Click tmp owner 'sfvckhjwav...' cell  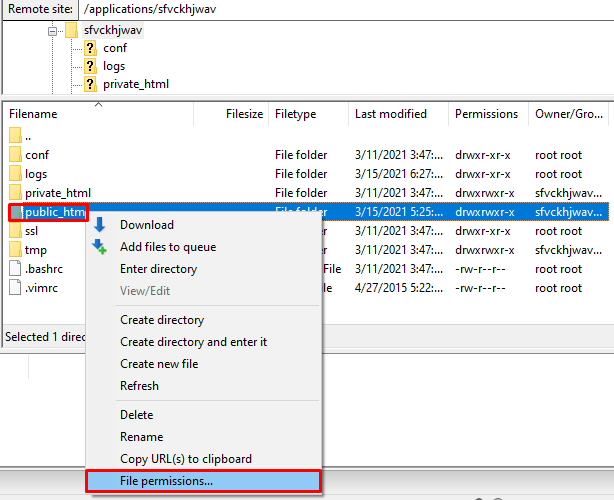point(569,250)
